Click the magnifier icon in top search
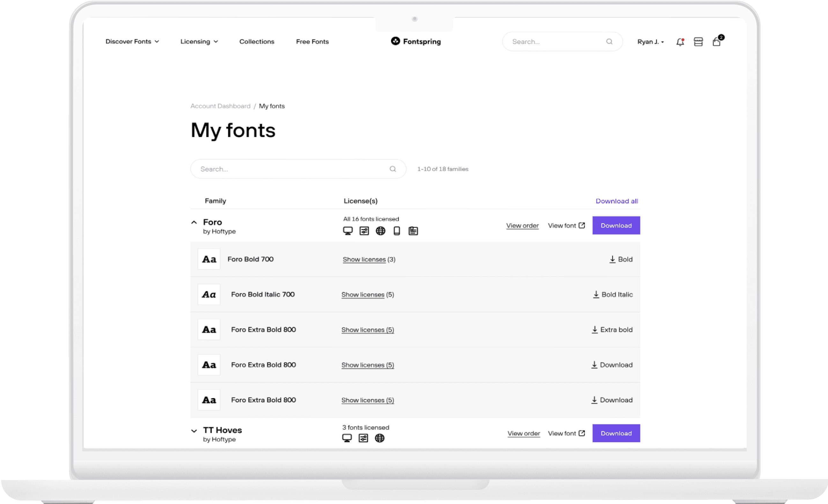This screenshot has height=504, width=828. point(609,42)
